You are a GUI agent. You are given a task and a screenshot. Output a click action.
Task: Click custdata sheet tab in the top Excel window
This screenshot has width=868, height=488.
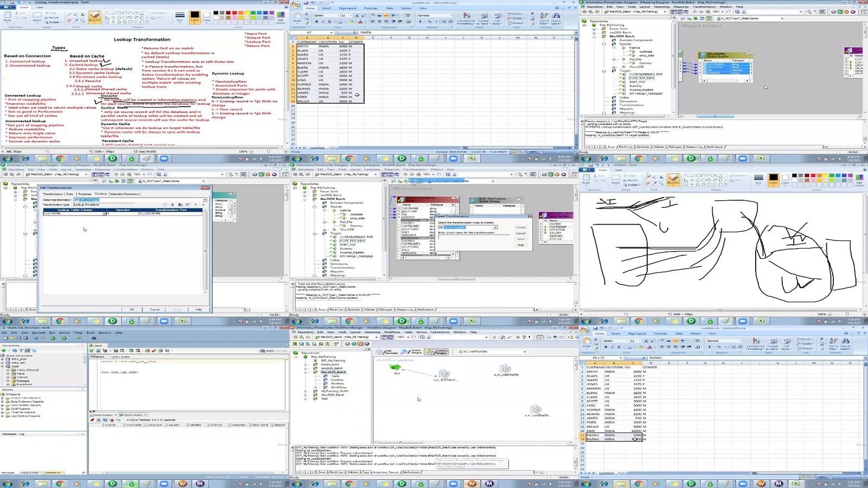pyautogui.click(x=317, y=148)
